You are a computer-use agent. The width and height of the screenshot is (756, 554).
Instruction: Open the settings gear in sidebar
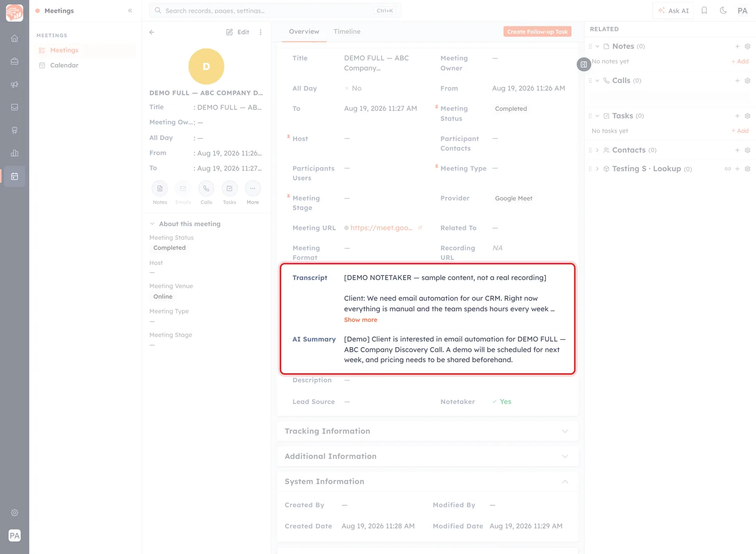[x=15, y=513]
